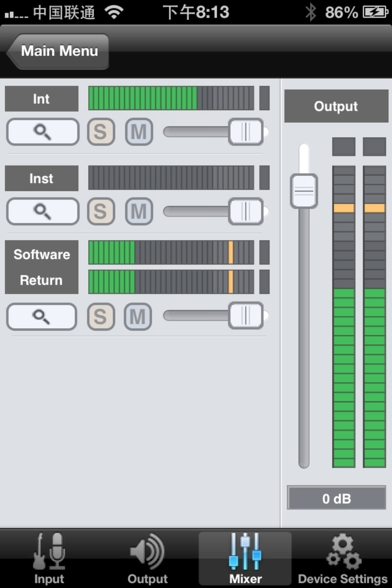Click the left Output clip indicator
The image size is (392, 588).
pyautogui.click(x=343, y=147)
